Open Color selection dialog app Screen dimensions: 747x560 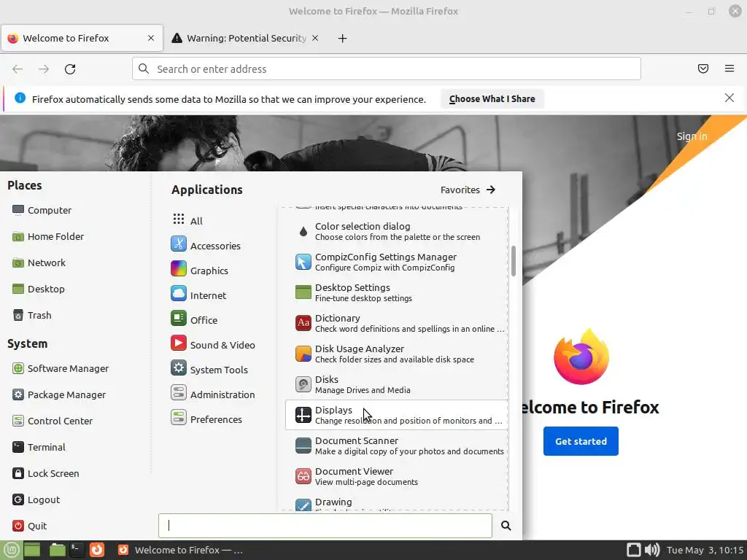396,231
